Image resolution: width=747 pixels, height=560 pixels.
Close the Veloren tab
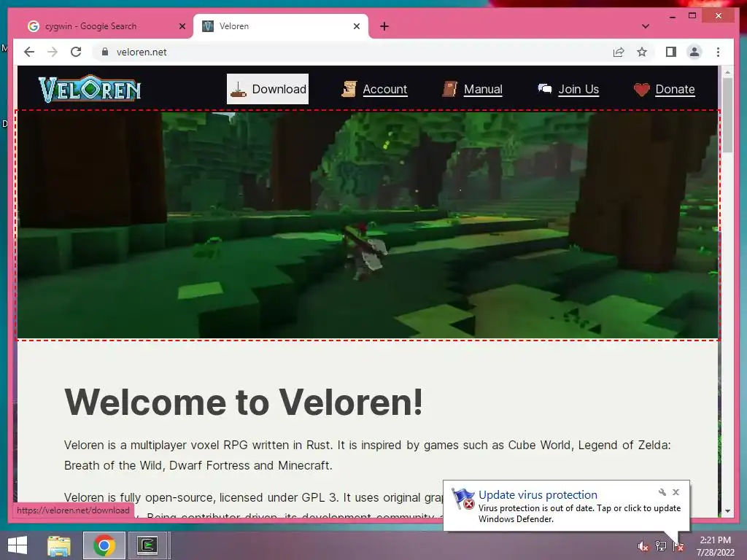pyautogui.click(x=356, y=26)
